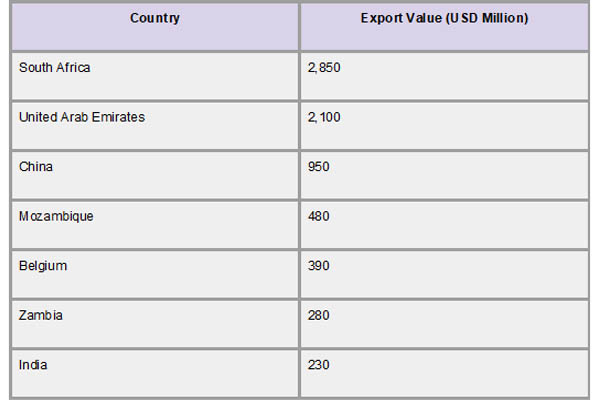Select the United Arab Emirates cell
The width and height of the screenshot is (600, 400).
82,117
